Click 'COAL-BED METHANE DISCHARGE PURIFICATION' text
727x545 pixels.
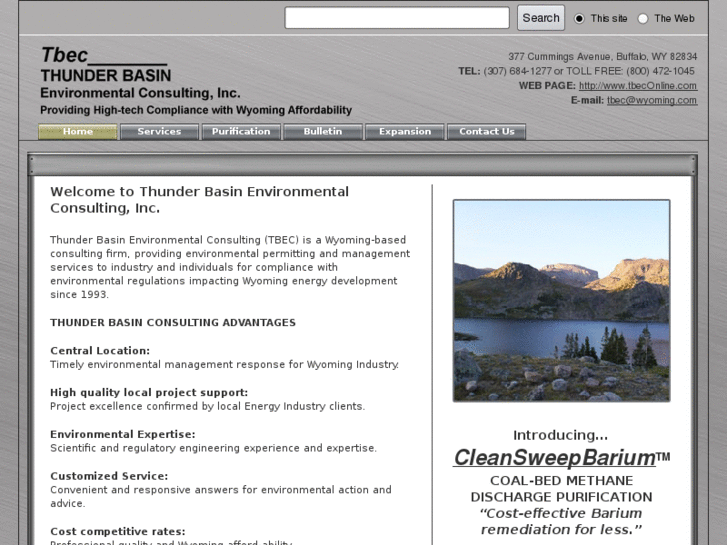(561, 488)
